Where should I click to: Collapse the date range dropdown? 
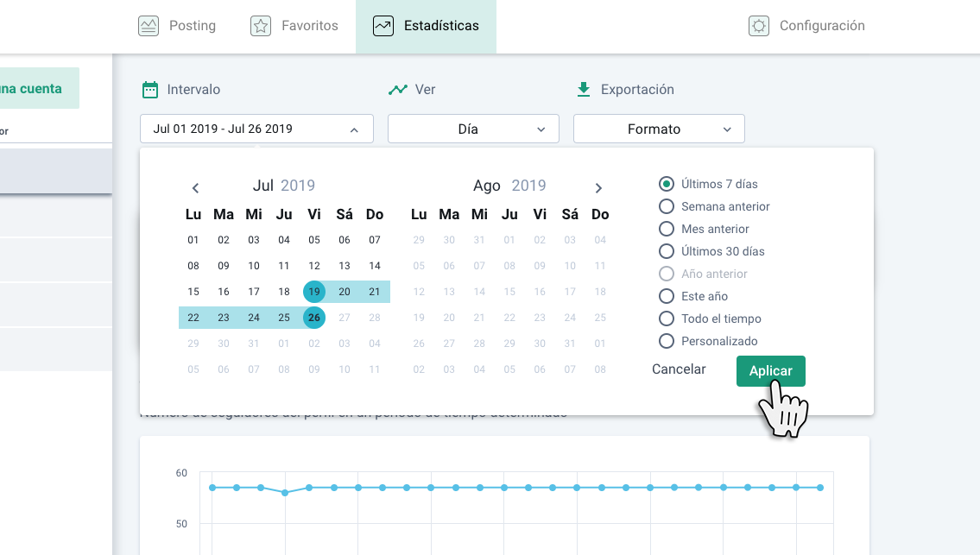[x=354, y=129]
